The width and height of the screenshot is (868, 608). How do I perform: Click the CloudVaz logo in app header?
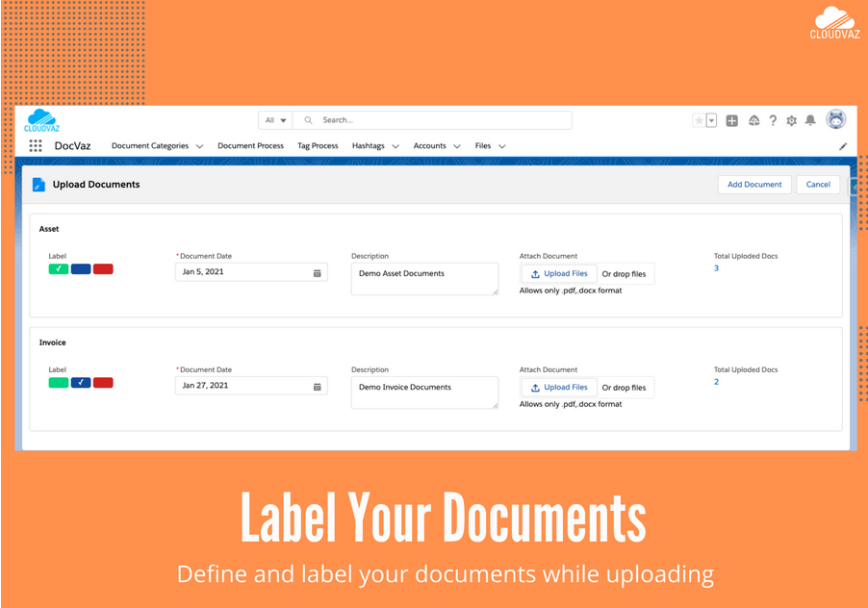pos(41,120)
